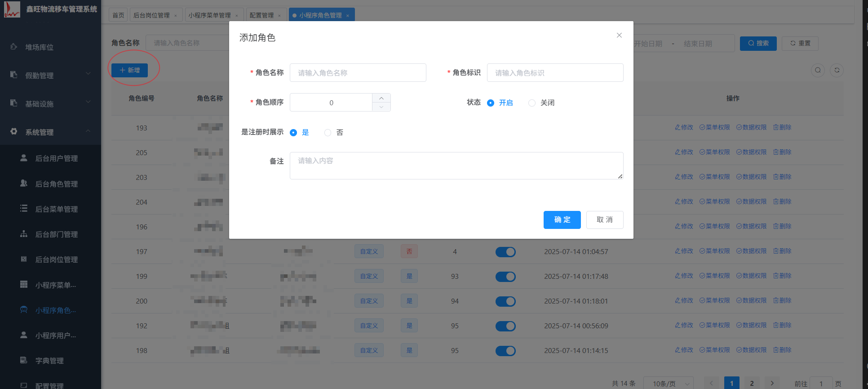The width and height of the screenshot is (868, 389).
Task: Go to previous page arrow
Action: 711,383
